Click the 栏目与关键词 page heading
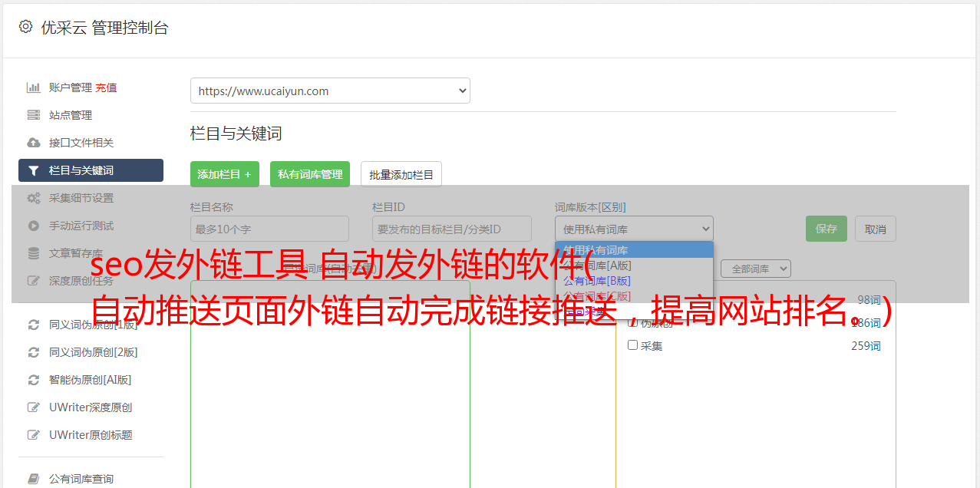This screenshot has width=980, height=488. pos(236,134)
